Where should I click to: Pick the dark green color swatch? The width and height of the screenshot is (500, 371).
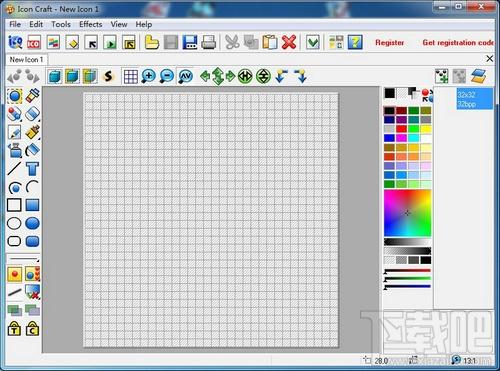click(413, 110)
